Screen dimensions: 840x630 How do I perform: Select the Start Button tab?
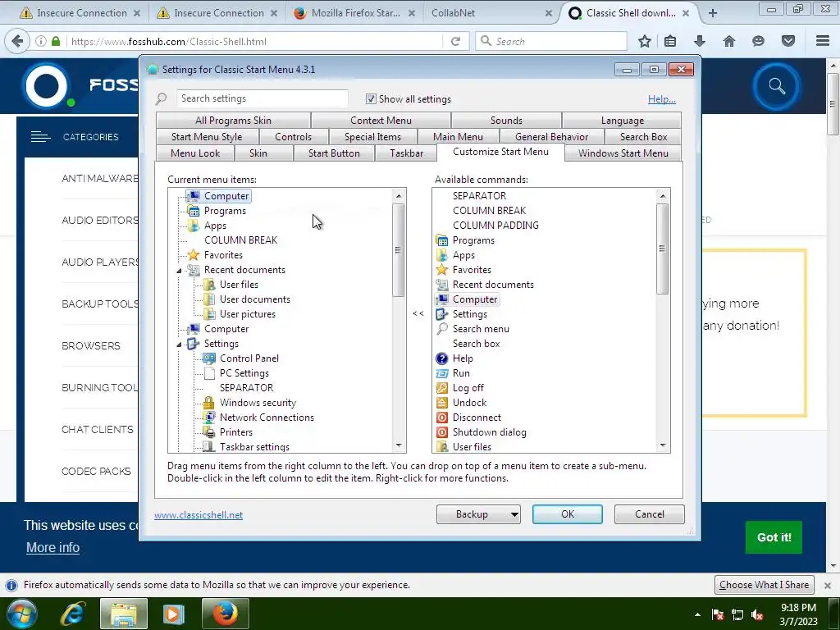(x=334, y=153)
